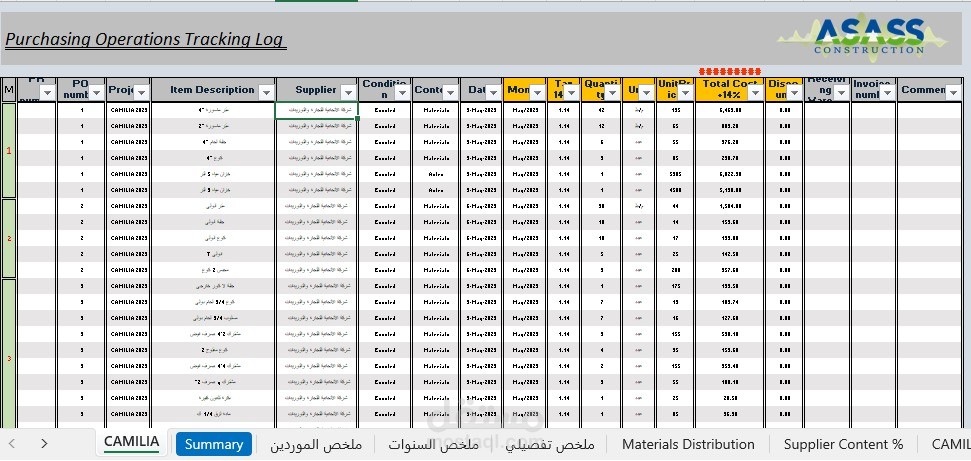Open the Supplier column filter dropdown
The height and width of the screenshot is (461, 971).
(349, 92)
